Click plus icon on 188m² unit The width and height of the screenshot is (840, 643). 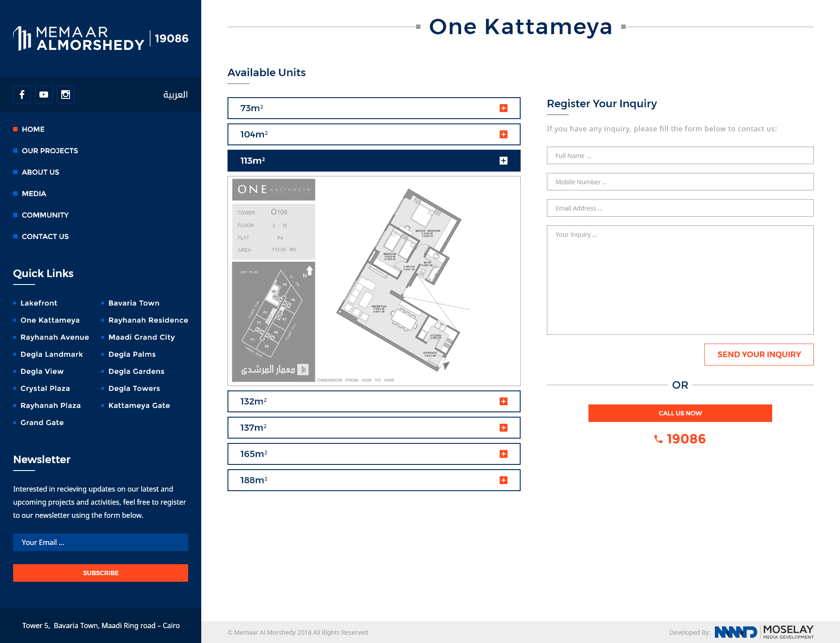click(504, 480)
